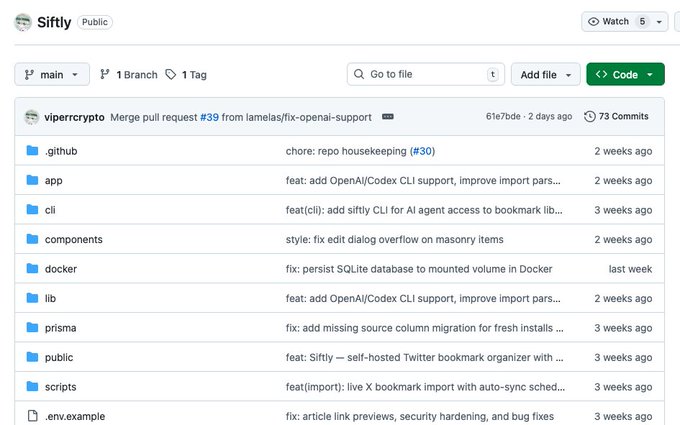Click the folder icon for public
Viewport: 680px width, 425px height.
32,357
